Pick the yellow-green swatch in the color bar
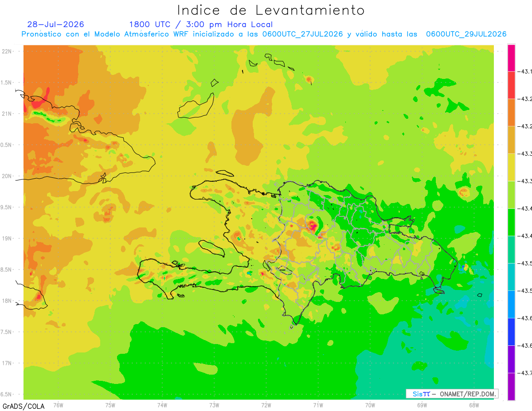 511,195
